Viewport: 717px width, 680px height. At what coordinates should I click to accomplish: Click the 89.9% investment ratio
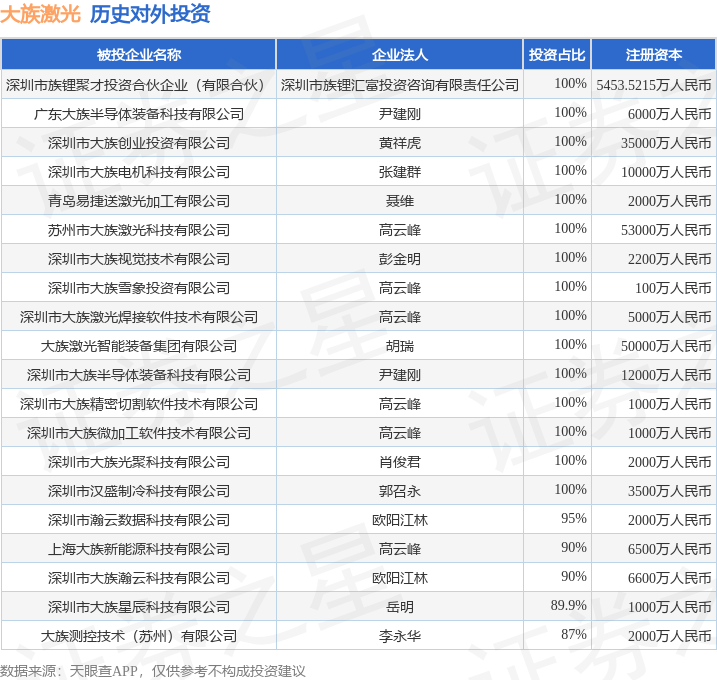coord(568,606)
